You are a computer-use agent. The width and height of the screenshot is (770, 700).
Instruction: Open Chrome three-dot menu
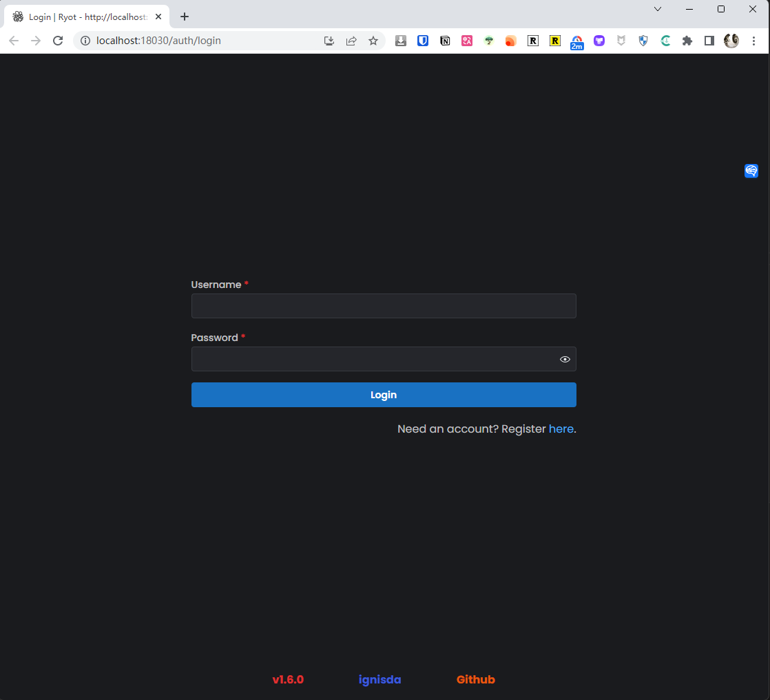click(753, 41)
